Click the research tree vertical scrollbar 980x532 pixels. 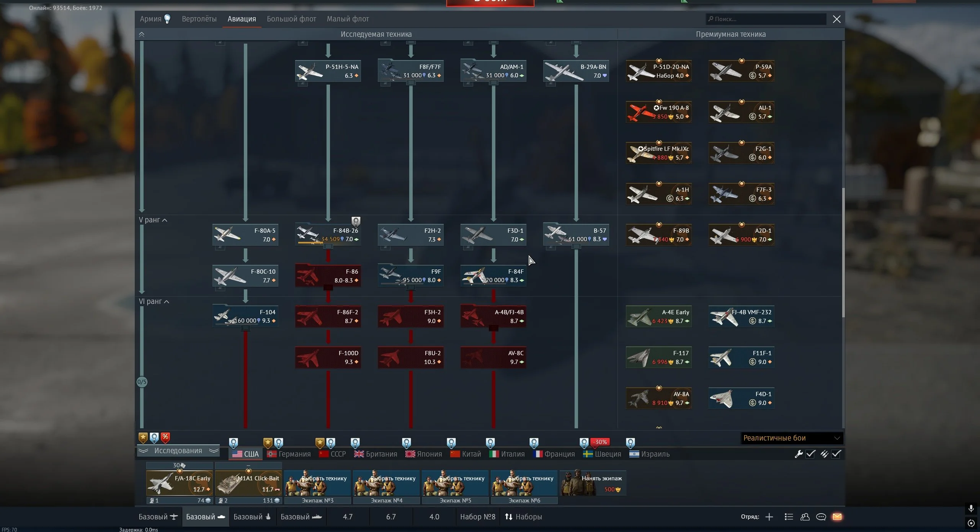(x=843, y=252)
